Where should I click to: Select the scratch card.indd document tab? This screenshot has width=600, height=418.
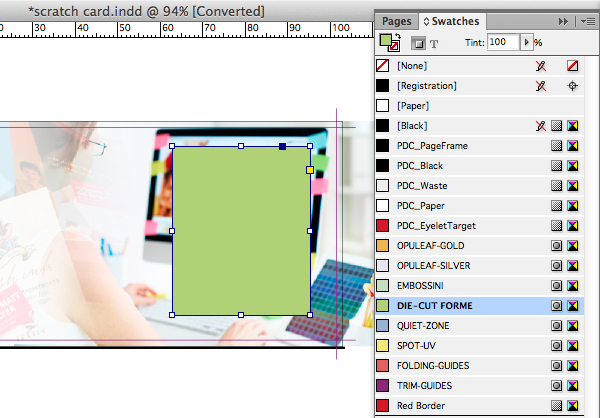147,10
